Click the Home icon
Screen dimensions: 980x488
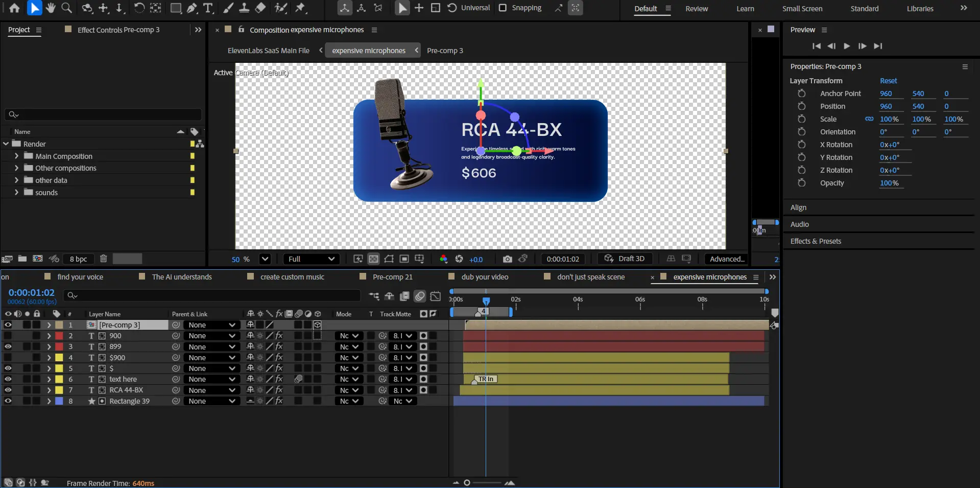pyautogui.click(x=15, y=8)
